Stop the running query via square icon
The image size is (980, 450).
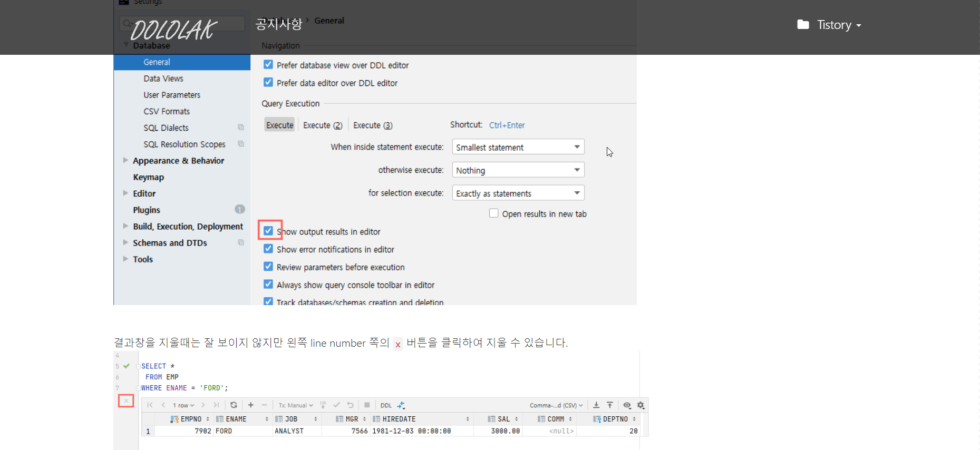point(367,405)
